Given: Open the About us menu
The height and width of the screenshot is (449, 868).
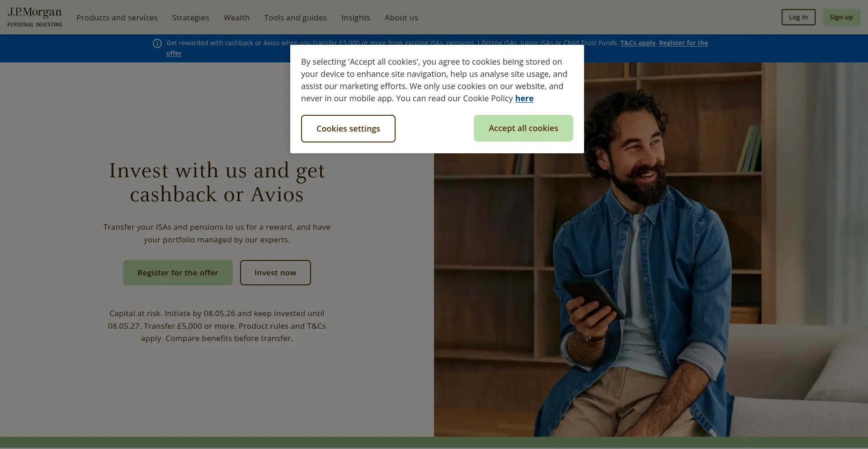Looking at the screenshot, I should coord(401,18).
